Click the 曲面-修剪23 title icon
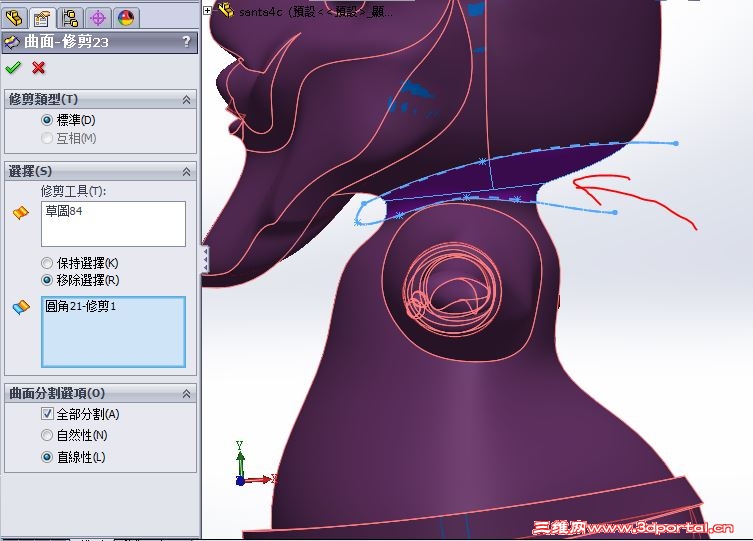This screenshot has width=753, height=541. tap(12, 42)
